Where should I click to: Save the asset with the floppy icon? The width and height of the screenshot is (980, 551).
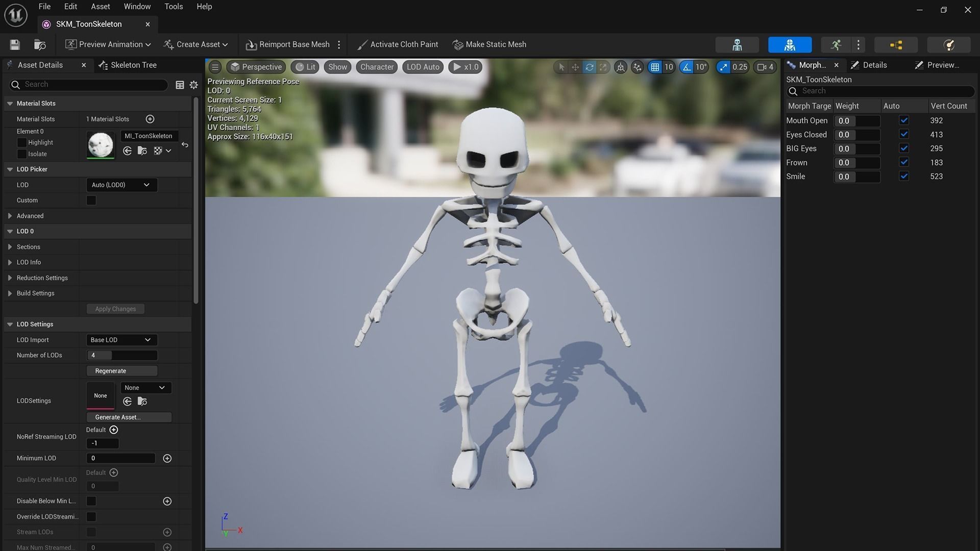pyautogui.click(x=15, y=45)
